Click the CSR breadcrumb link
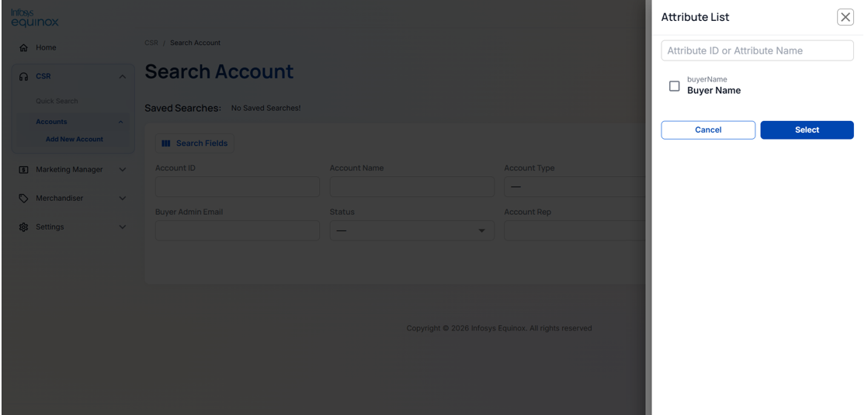The image size is (868, 415). pyautogui.click(x=151, y=43)
